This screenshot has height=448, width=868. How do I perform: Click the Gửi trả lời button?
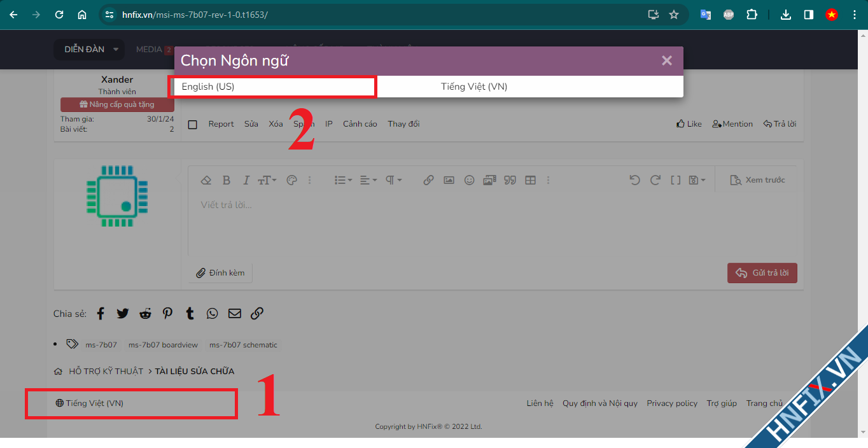pyautogui.click(x=762, y=273)
